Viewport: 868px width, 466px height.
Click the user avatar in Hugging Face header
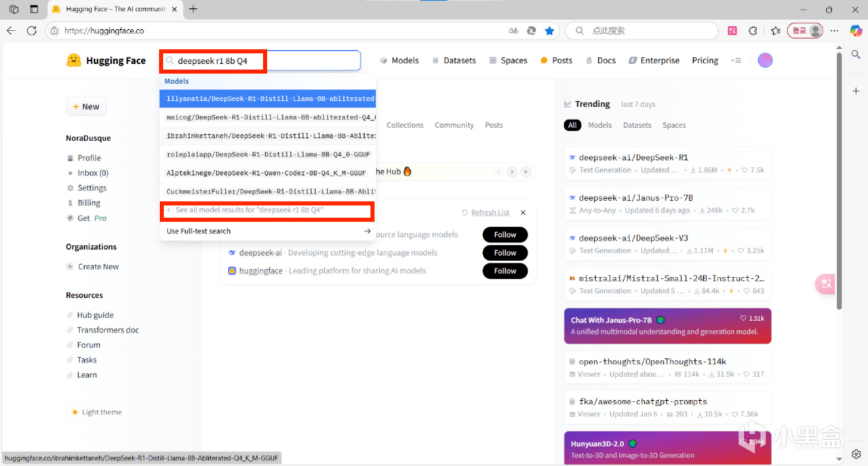point(765,60)
